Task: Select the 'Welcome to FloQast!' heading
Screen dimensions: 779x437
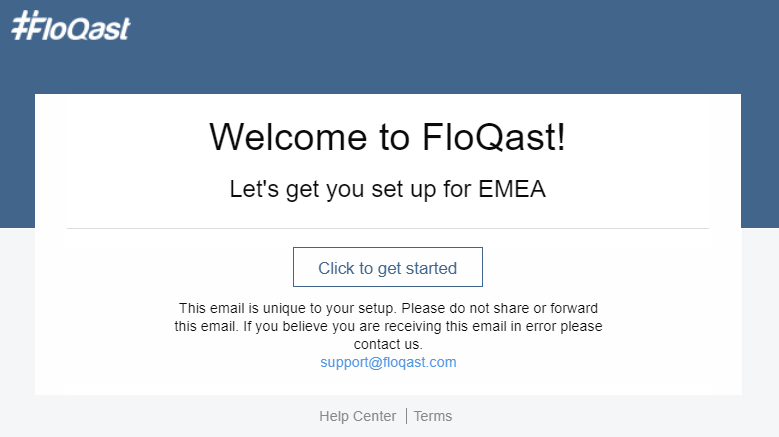Action: click(388, 137)
